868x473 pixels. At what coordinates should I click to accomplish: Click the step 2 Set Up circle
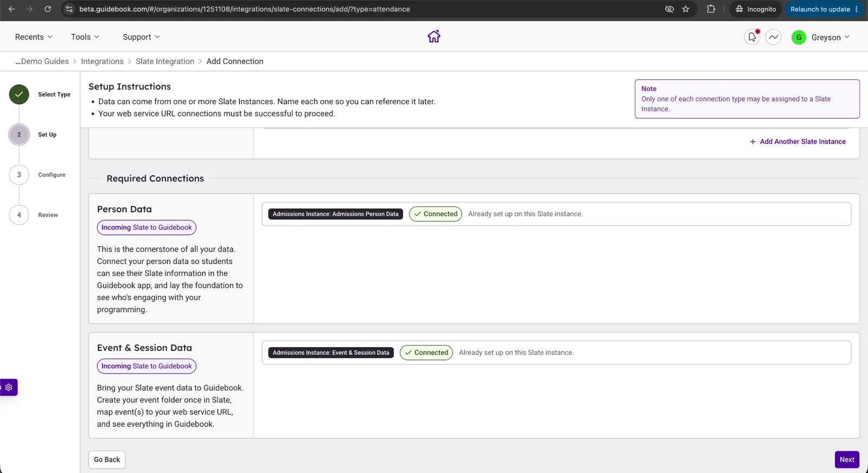(x=19, y=135)
